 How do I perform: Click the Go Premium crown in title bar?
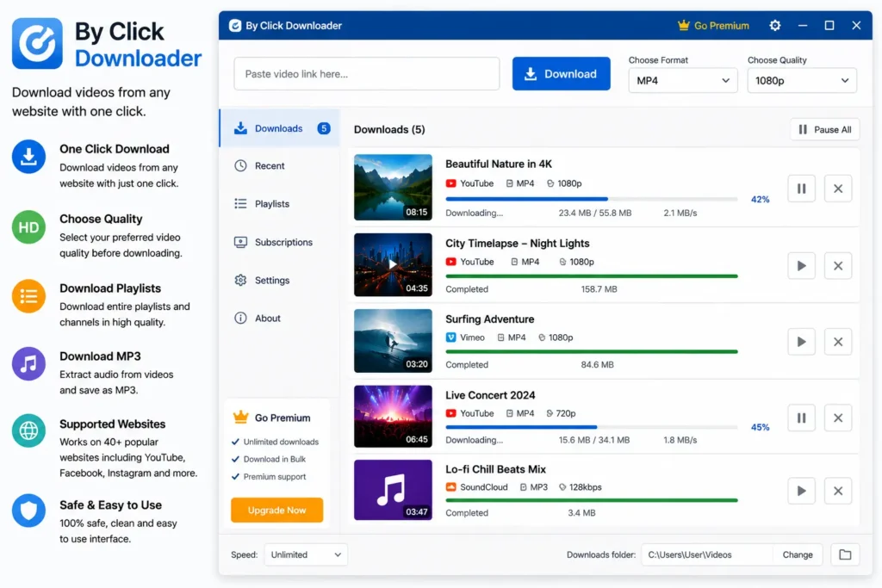tap(683, 25)
